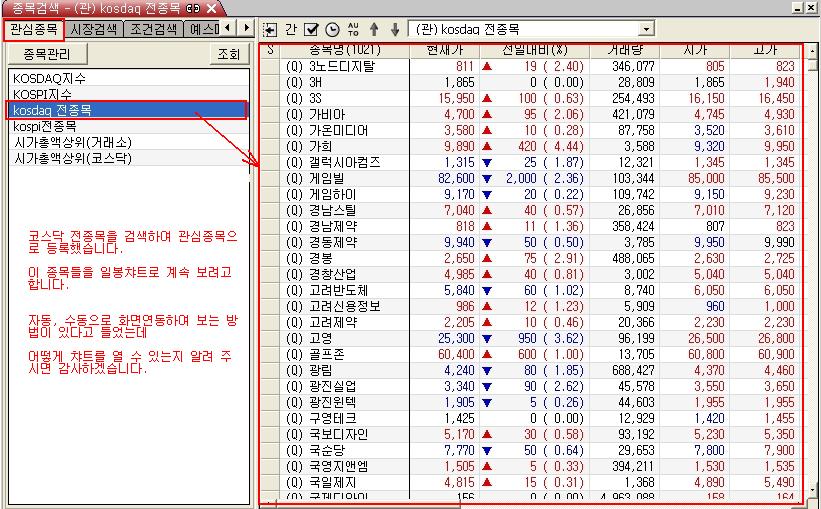Click the AUTO mode icon in toolbar
821x509 pixels.
click(x=352, y=29)
